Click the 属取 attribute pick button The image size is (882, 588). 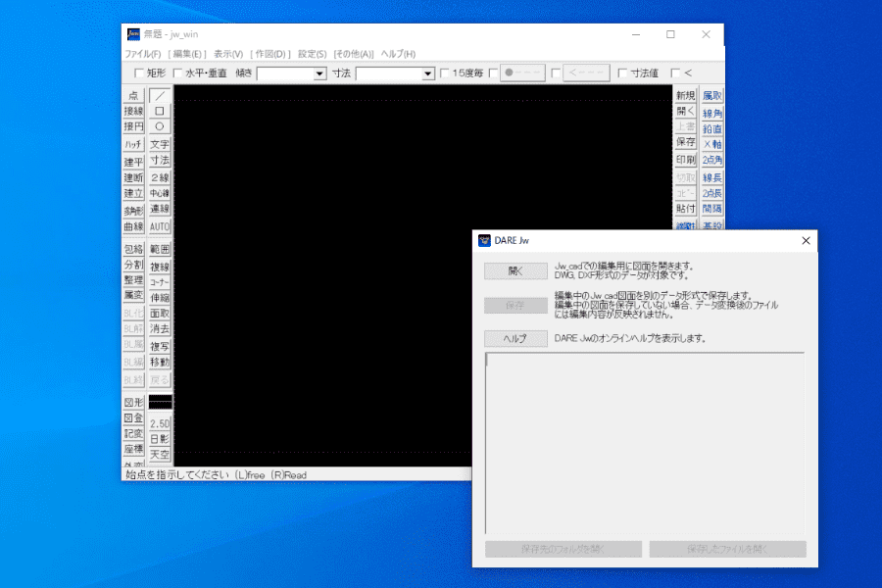coord(712,96)
